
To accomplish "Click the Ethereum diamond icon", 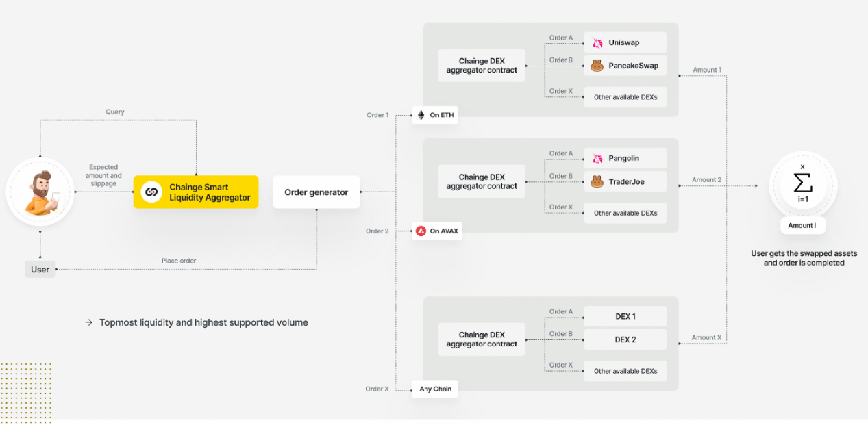I will point(421,115).
